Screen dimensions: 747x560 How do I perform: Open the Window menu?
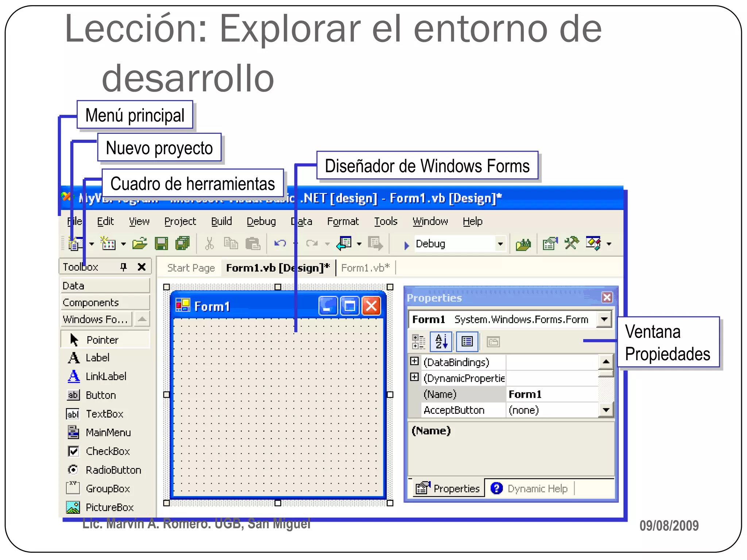(430, 221)
